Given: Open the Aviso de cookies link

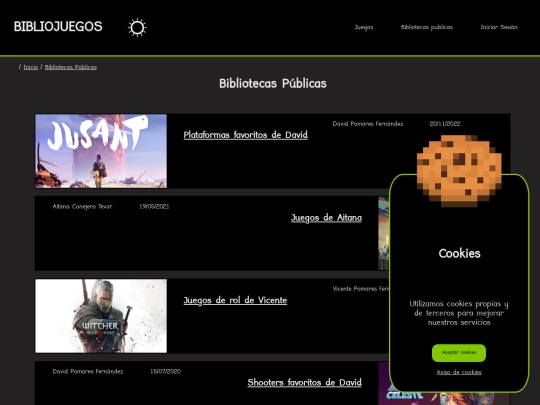Looking at the screenshot, I should tap(459, 372).
